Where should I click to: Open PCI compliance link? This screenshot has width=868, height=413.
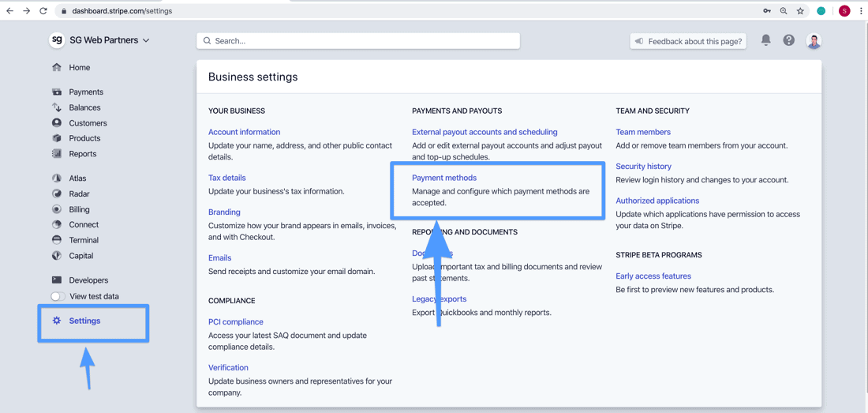(x=236, y=321)
